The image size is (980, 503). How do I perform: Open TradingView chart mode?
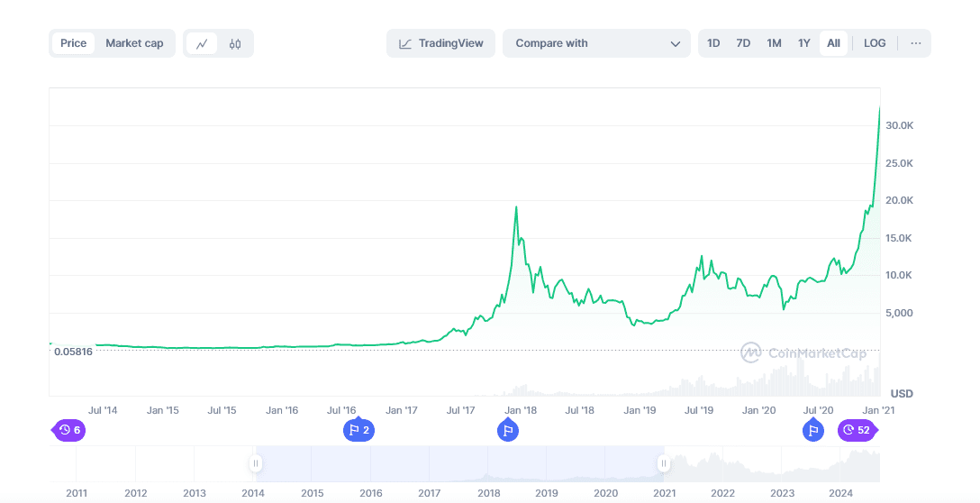[x=441, y=43]
